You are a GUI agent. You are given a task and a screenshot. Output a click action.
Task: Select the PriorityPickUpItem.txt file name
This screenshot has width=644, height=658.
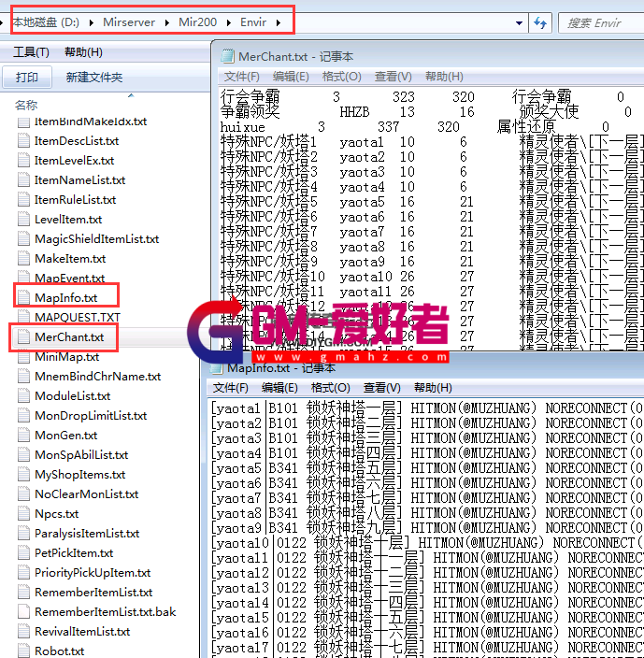[x=93, y=573]
